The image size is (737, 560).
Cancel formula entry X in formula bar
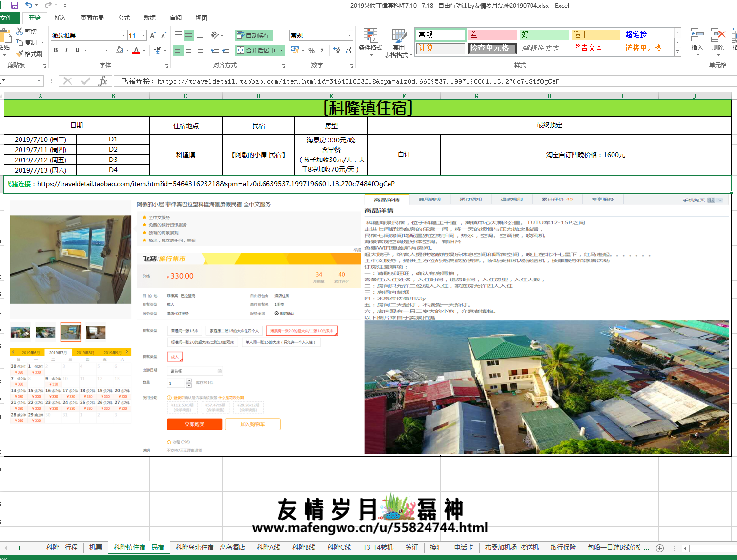click(x=67, y=81)
